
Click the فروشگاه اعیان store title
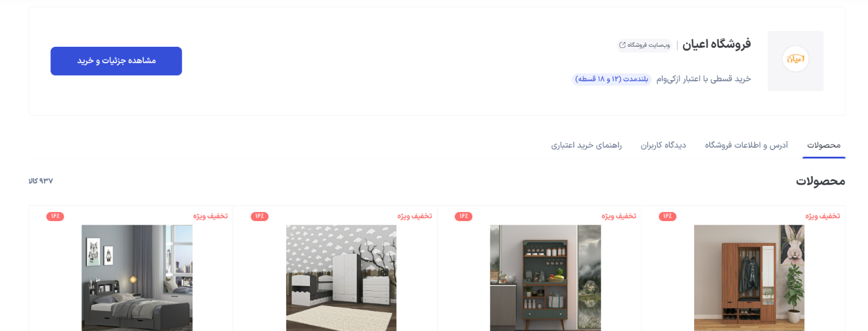[717, 44]
